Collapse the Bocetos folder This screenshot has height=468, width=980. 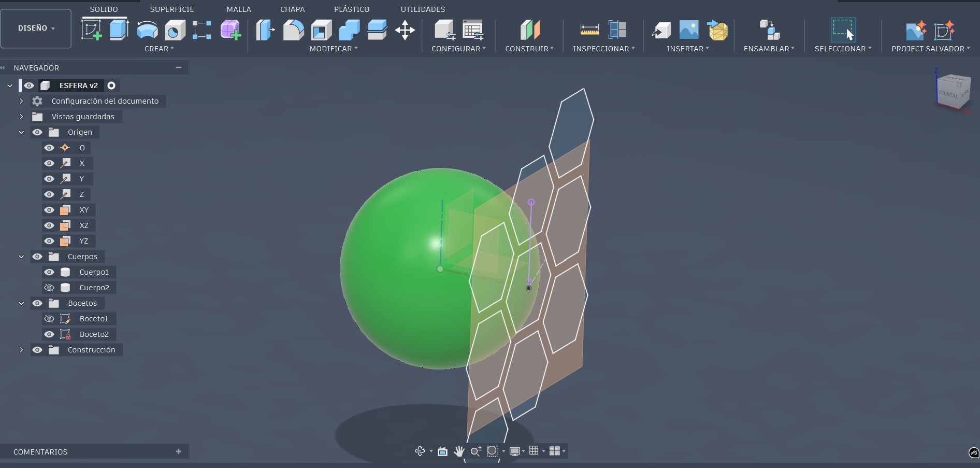pos(21,303)
